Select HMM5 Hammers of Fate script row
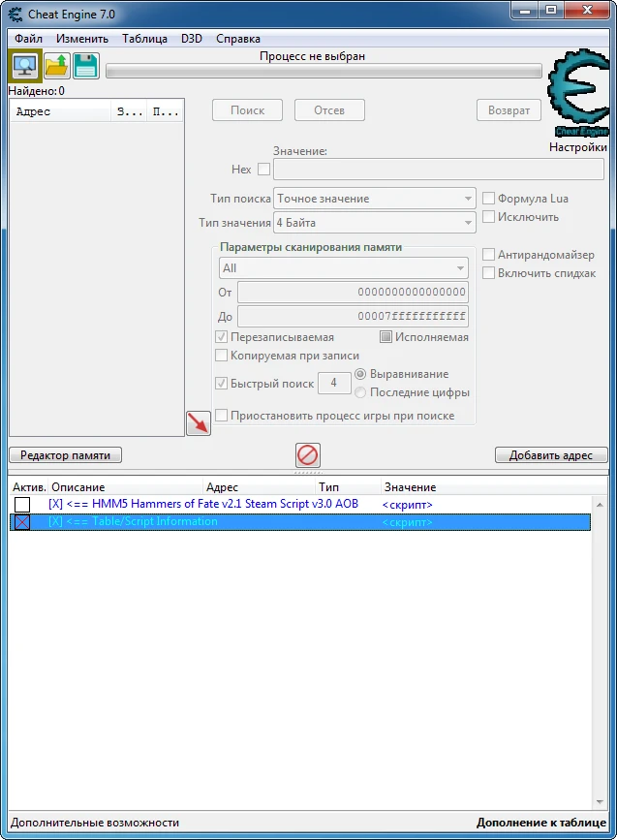 (300, 504)
